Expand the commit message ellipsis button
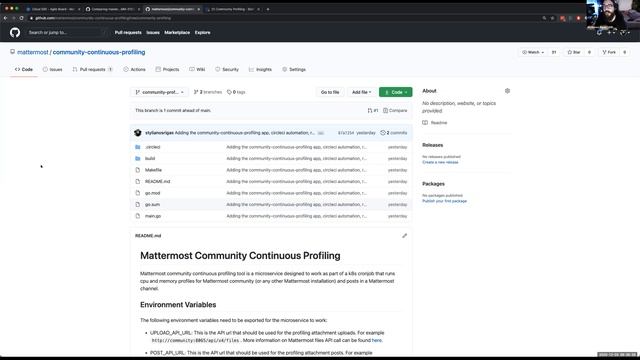 coord(321,133)
